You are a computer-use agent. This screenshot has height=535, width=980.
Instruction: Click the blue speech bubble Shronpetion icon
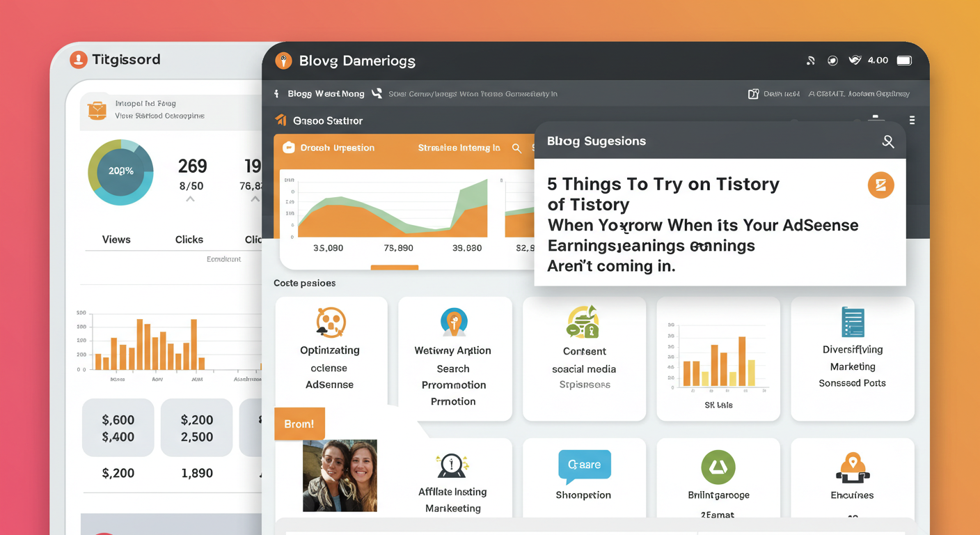click(584, 467)
